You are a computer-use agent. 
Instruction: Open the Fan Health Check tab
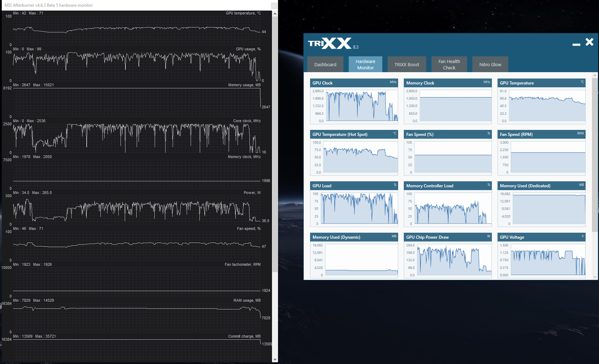[449, 64]
